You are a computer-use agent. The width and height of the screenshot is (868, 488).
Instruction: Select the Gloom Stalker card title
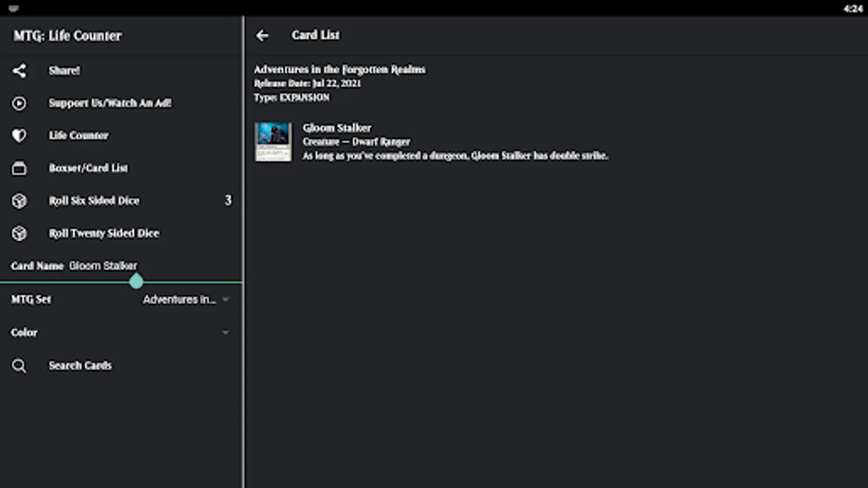[x=337, y=128]
